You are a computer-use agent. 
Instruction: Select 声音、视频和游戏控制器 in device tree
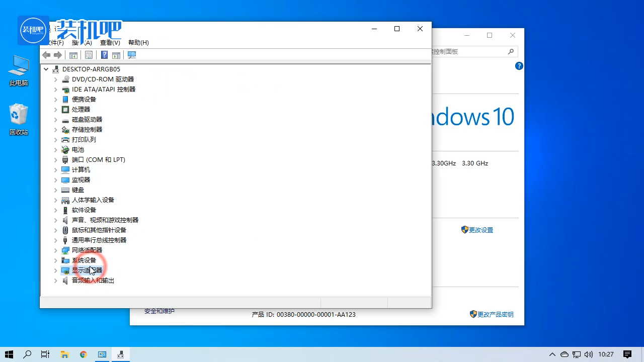[x=105, y=220]
